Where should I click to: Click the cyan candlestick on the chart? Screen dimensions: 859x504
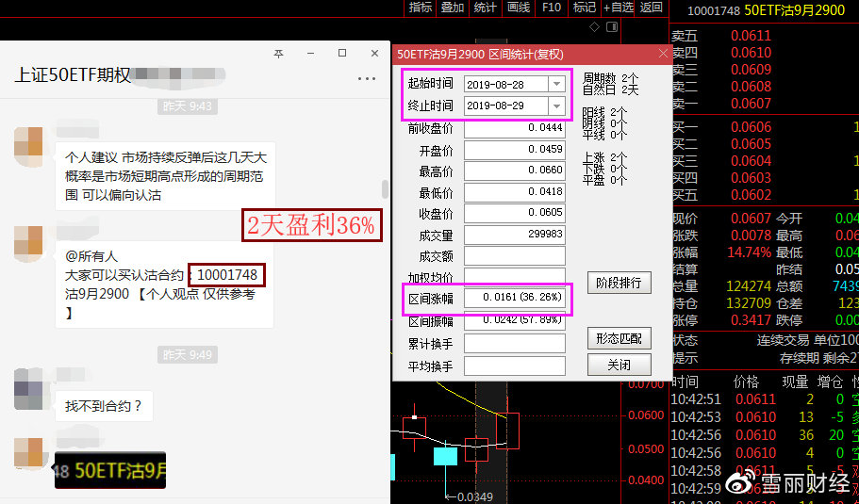pyautogui.click(x=445, y=456)
